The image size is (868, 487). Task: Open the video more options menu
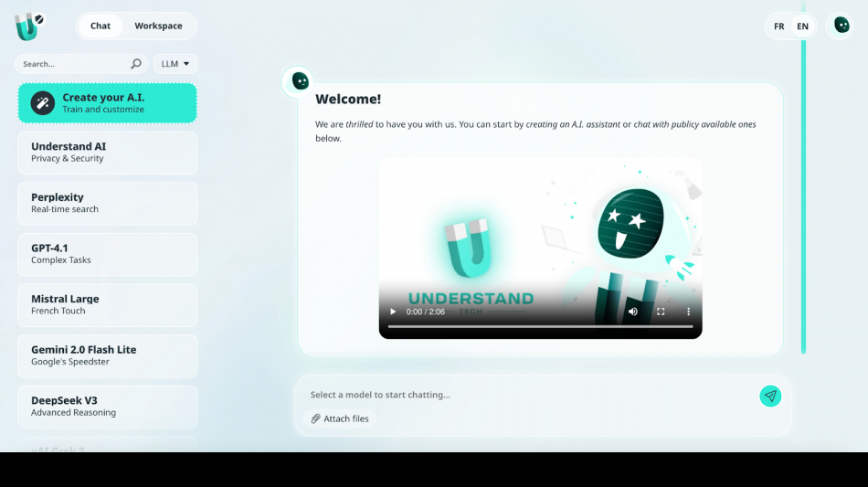pyautogui.click(x=688, y=312)
